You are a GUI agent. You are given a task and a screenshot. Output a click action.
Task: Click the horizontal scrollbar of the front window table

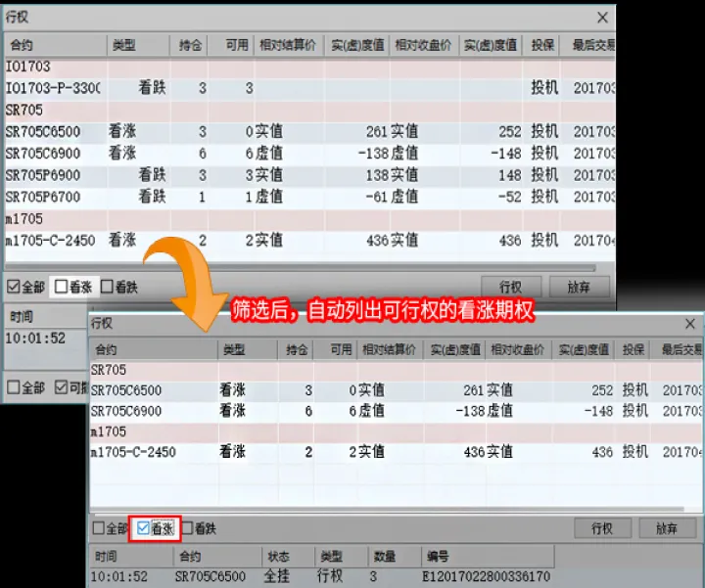click(x=387, y=510)
